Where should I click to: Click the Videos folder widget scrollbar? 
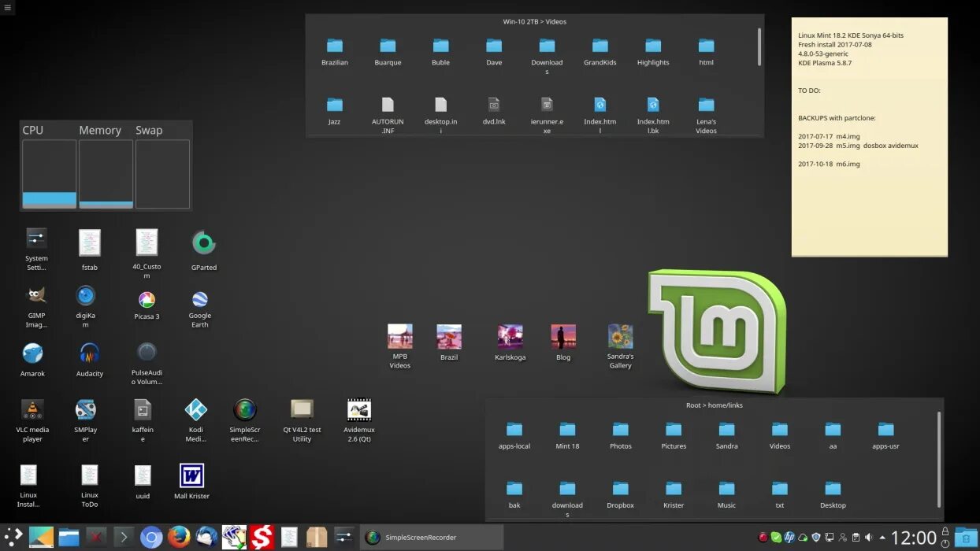click(x=759, y=47)
